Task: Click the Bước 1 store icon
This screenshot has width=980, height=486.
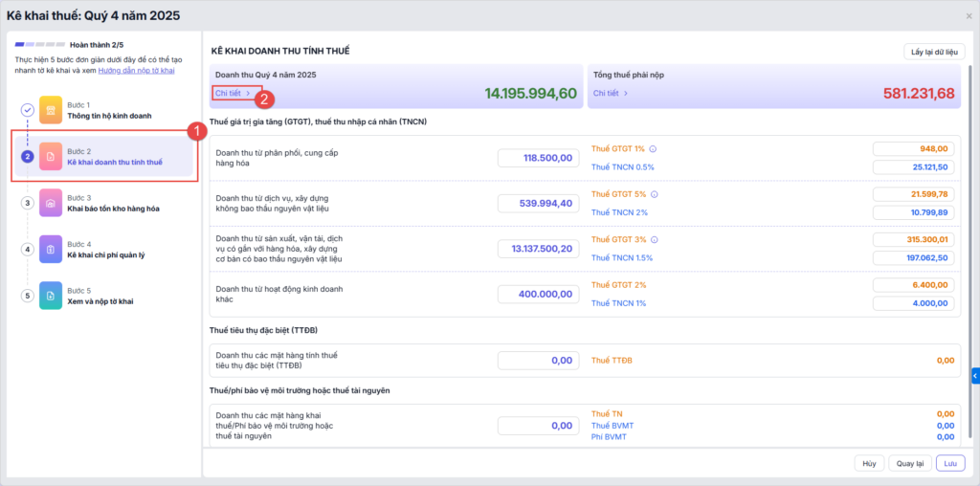Action: click(x=51, y=110)
